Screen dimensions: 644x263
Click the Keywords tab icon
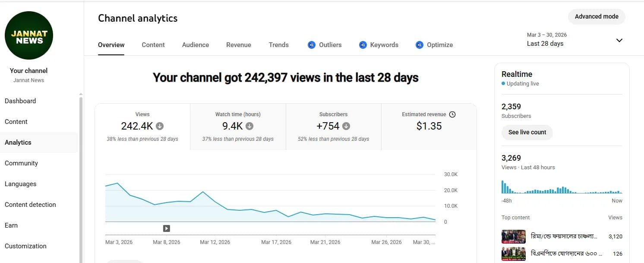pos(363,45)
